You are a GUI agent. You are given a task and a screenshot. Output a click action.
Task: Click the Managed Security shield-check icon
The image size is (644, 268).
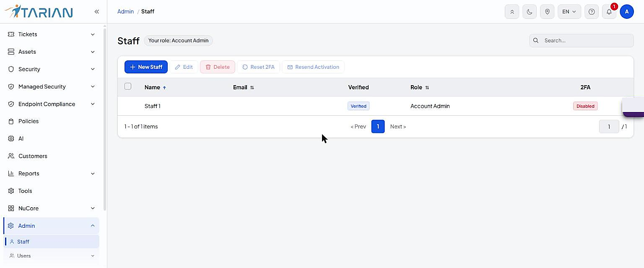point(11,86)
